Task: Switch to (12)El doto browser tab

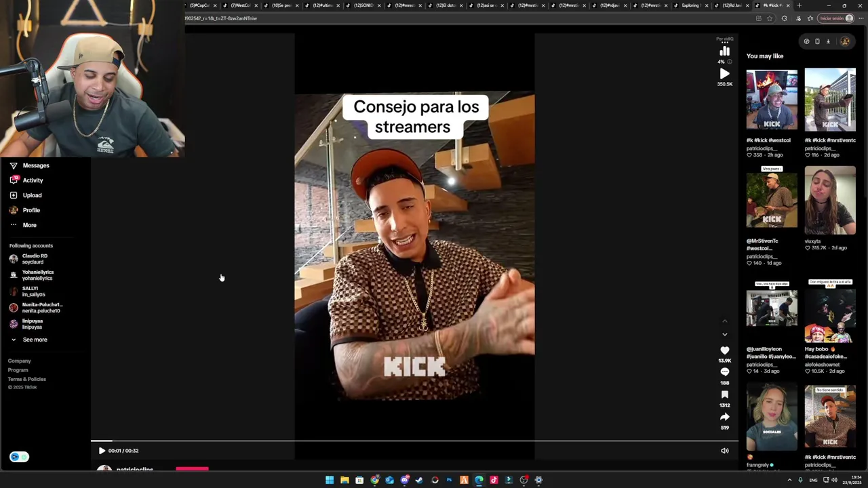Action: [x=446, y=5]
